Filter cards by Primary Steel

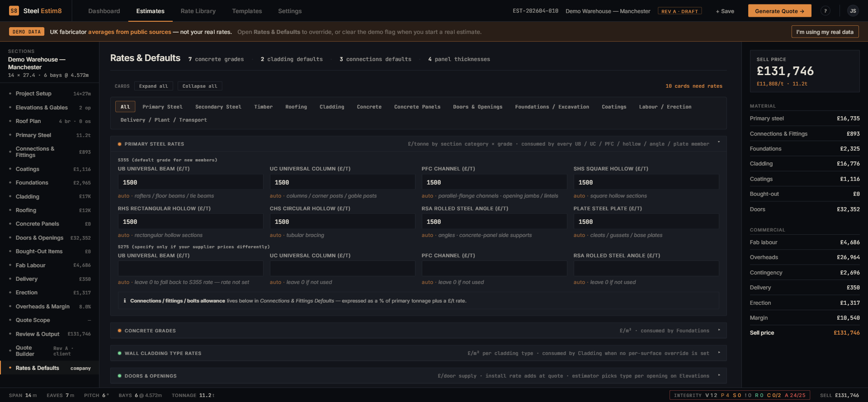coord(162,107)
